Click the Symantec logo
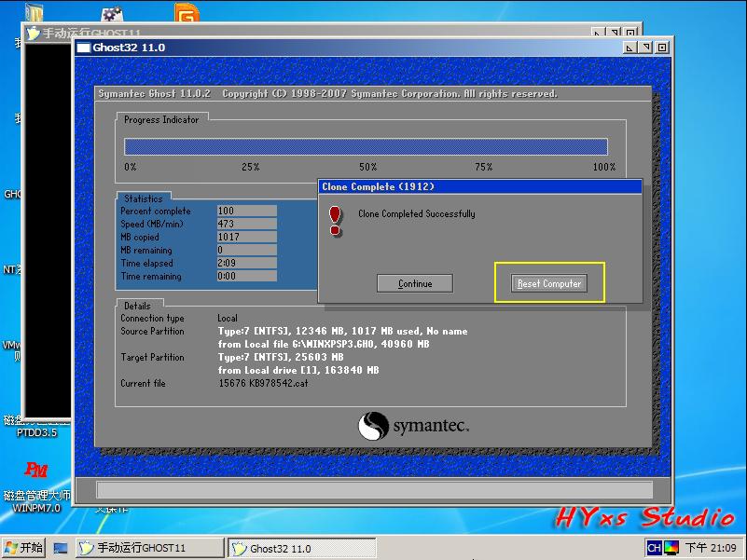This screenshot has height=560, width=747. point(413,426)
